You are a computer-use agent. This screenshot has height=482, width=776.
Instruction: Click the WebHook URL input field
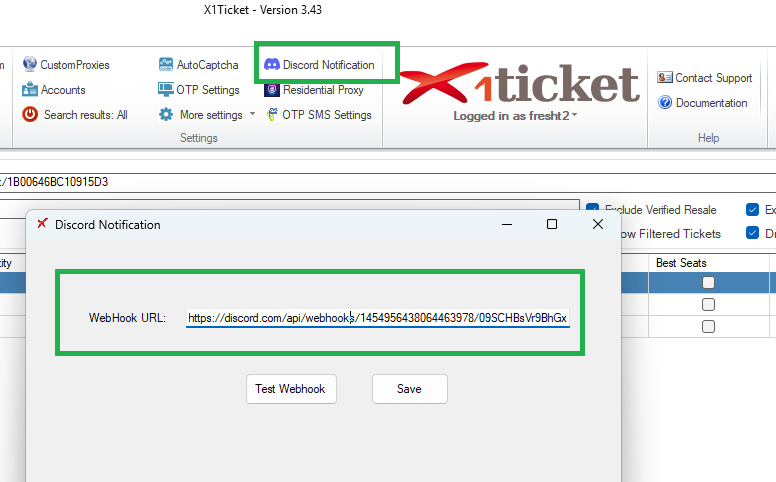[378, 318]
